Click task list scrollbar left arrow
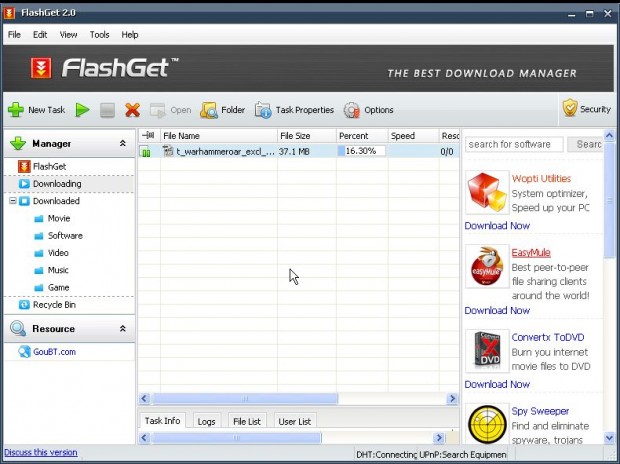This screenshot has width=620, height=464. click(144, 398)
